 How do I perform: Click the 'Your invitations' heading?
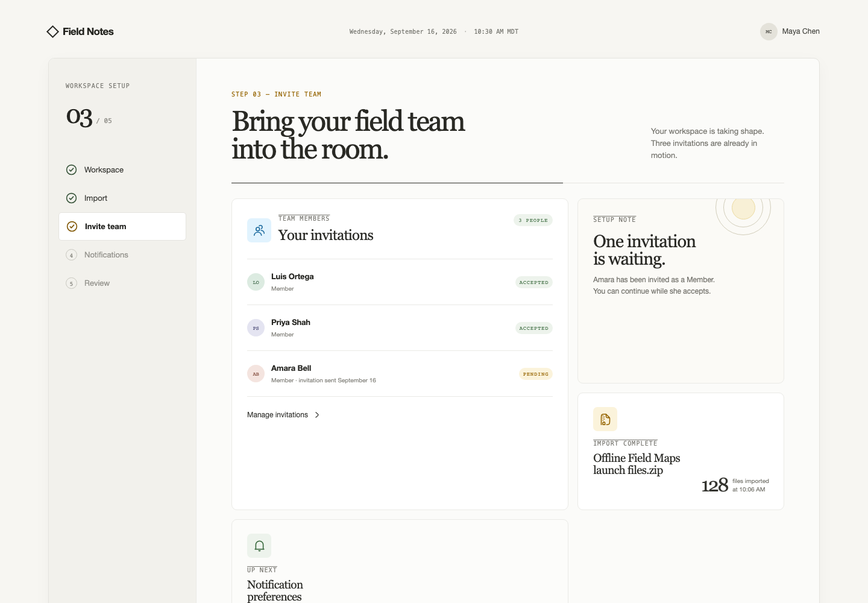coord(325,235)
